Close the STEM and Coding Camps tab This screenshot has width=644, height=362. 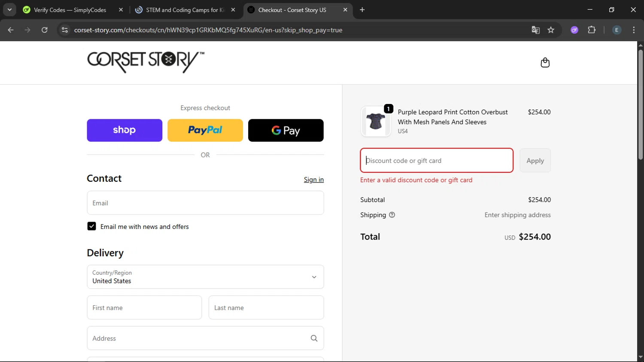point(233,10)
